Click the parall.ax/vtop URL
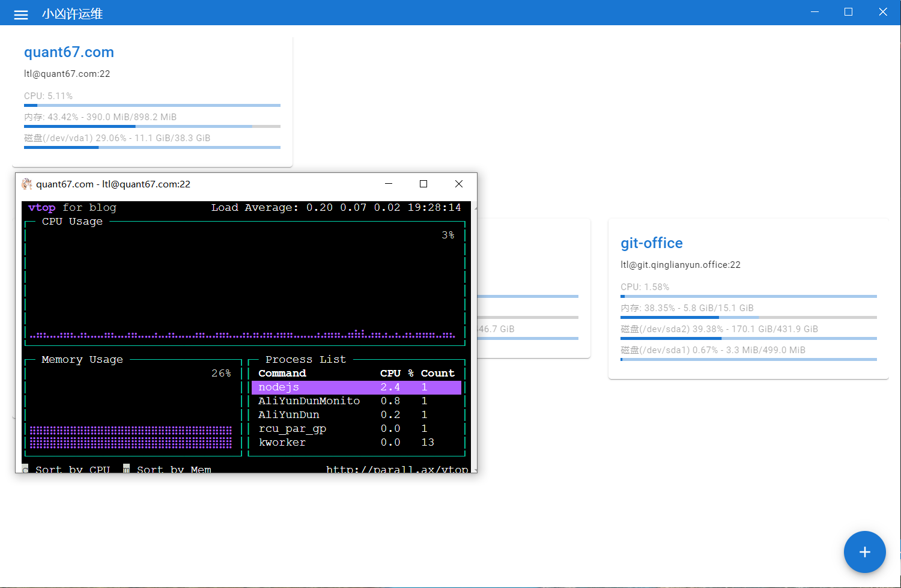Screen dimensions: 901x588 (x=397, y=468)
